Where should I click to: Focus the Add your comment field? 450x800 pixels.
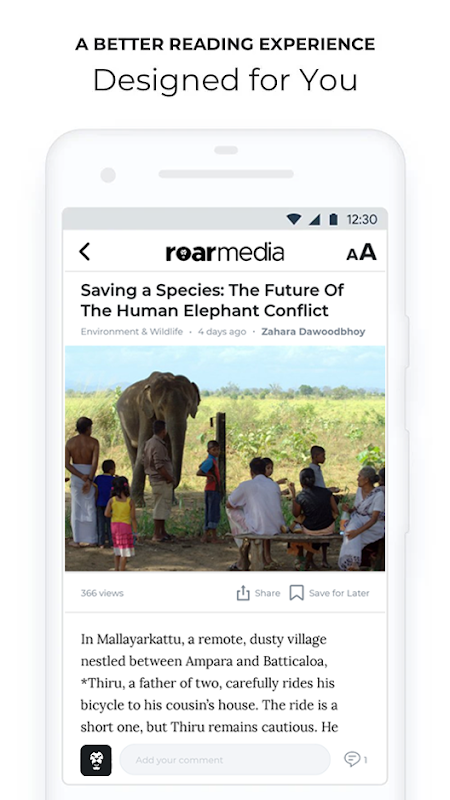click(225, 760)
